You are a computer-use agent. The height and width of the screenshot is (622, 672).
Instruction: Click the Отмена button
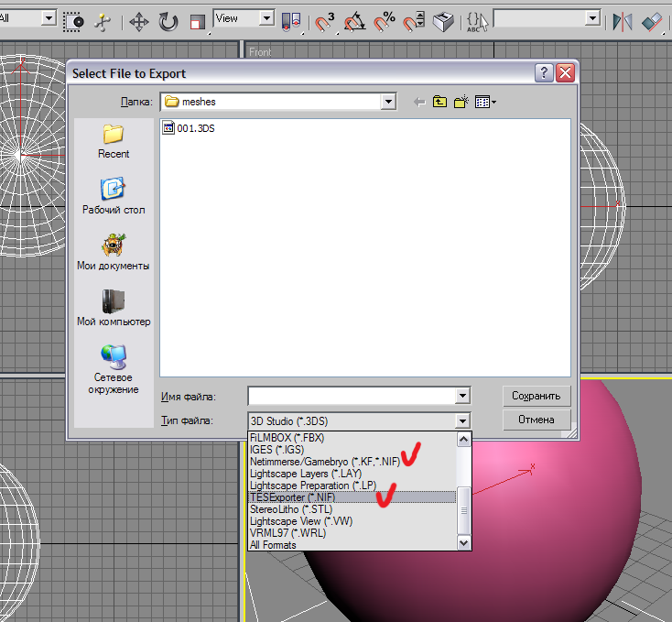click(x=537, y=420)
